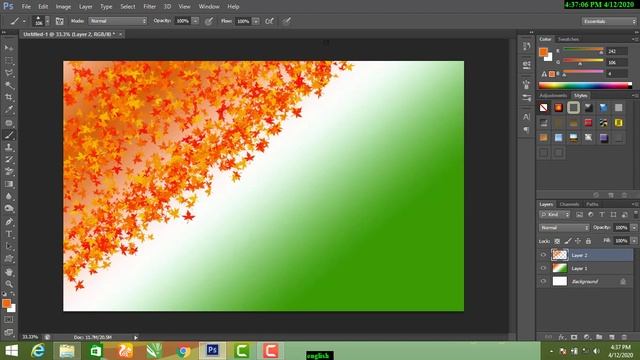Open the Filter menu
Screen dimensions: 640x360
tap(149, 7)
